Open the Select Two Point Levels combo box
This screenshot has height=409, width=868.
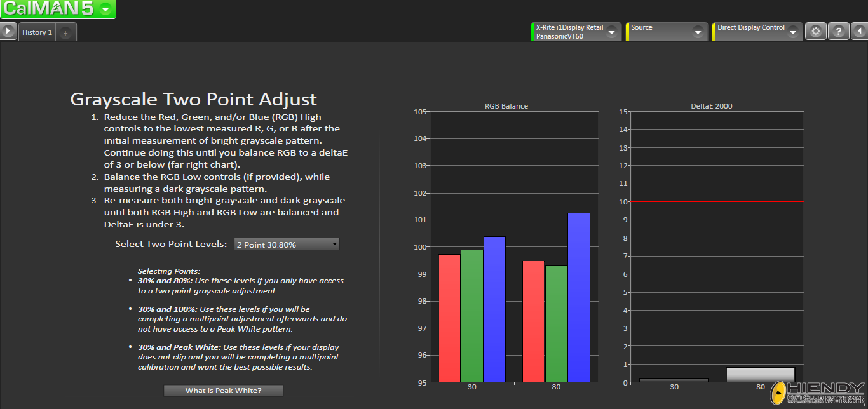pyautogui.click(x=287, y=245)
